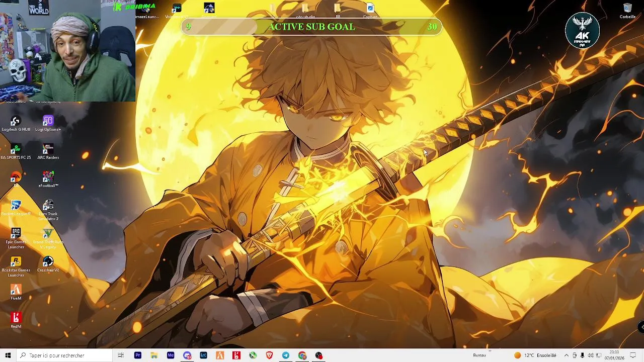Open Lightroom Classic from the taskbar

[203, 355]
